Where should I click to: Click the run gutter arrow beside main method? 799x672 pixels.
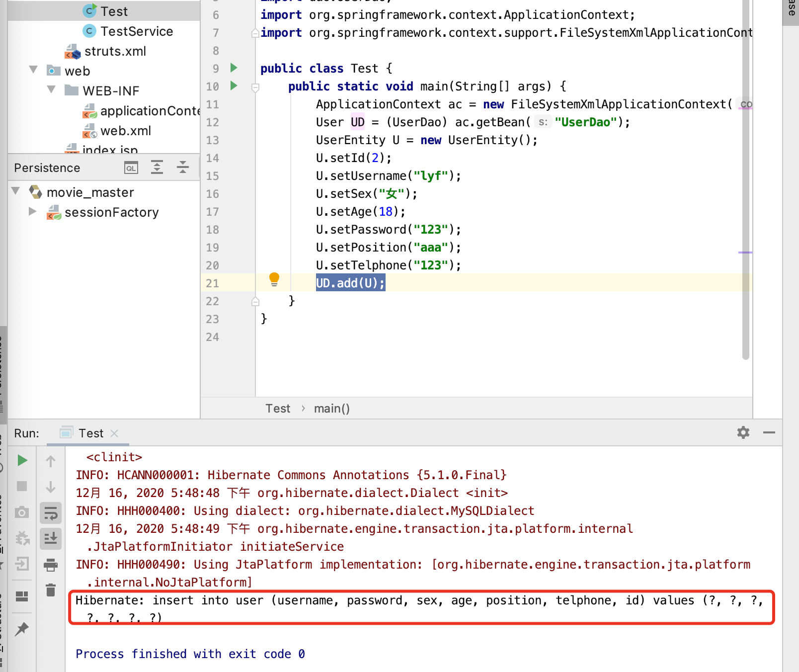pos(234,85)
